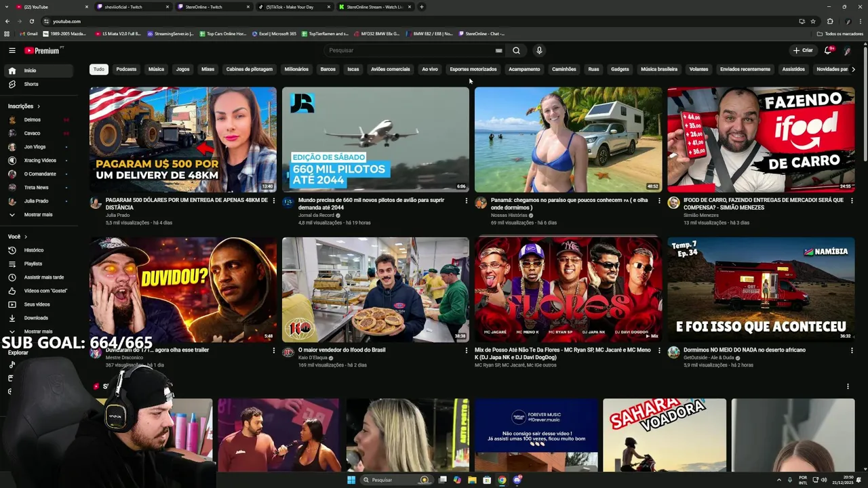Open Playlists in the sidebar

coord(40,264)
